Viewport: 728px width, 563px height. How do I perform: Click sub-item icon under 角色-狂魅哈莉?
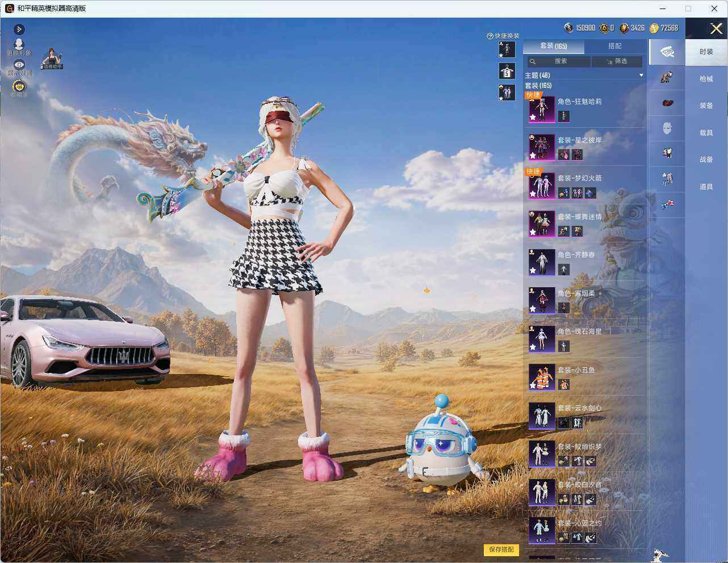pos(563,116)
